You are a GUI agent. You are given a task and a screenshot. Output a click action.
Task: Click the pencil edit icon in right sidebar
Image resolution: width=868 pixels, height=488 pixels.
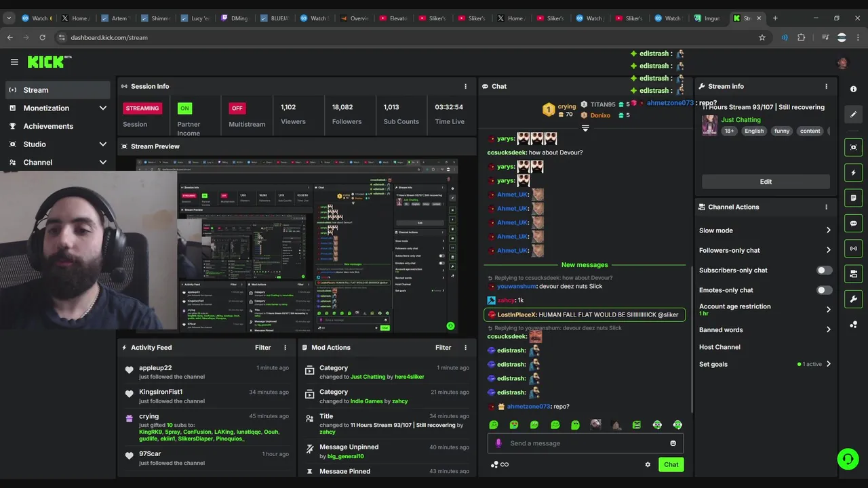pos(853,115)
